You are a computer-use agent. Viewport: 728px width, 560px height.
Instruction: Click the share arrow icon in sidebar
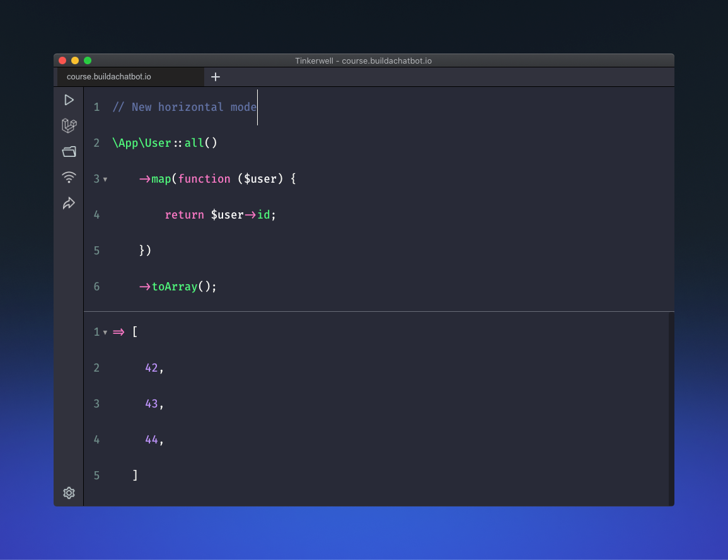[x=69, y=203]
